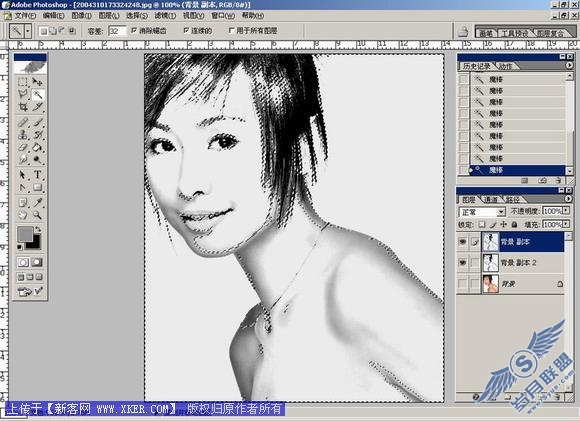Select the Path Selection tool
580x421 pixels.
click(x=23, y=175)
